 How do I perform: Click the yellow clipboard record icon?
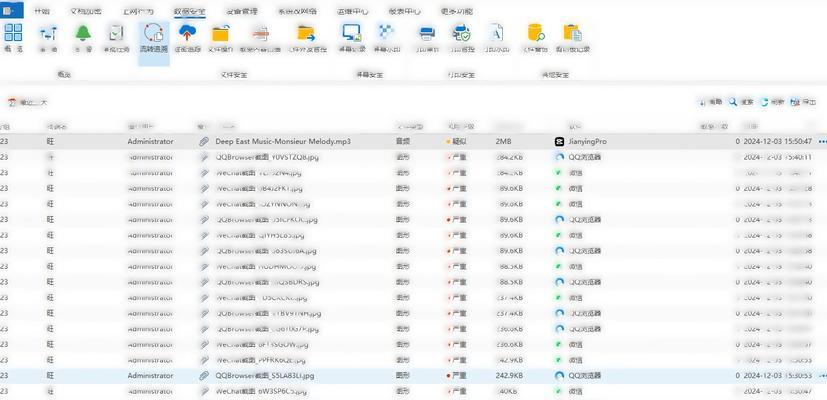tap(572, 33)
